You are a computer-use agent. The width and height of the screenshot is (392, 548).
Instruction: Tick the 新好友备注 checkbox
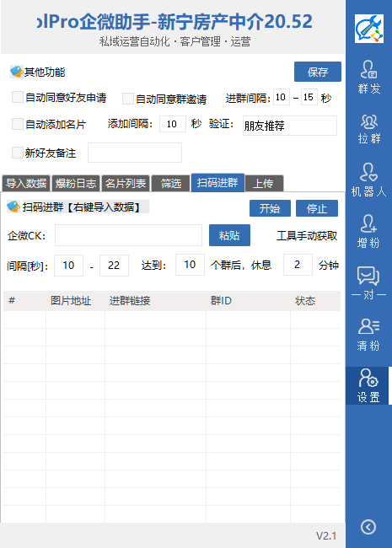(x=18, y=153)
